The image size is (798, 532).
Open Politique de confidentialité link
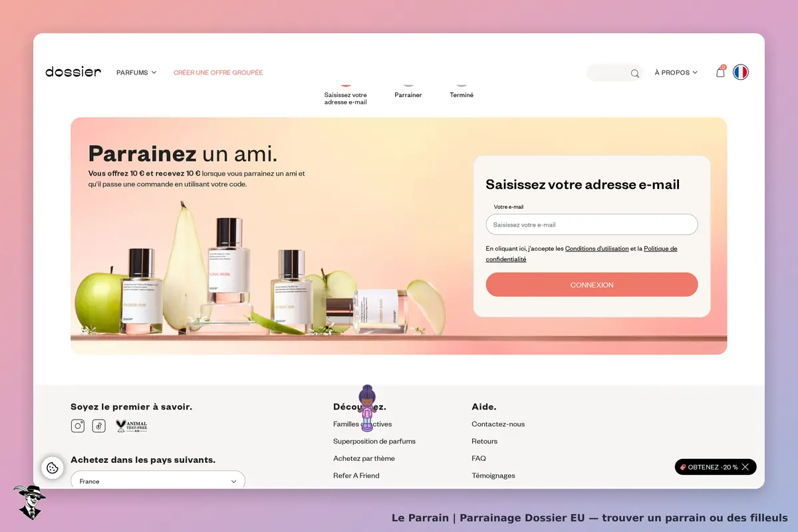(582, 254)
